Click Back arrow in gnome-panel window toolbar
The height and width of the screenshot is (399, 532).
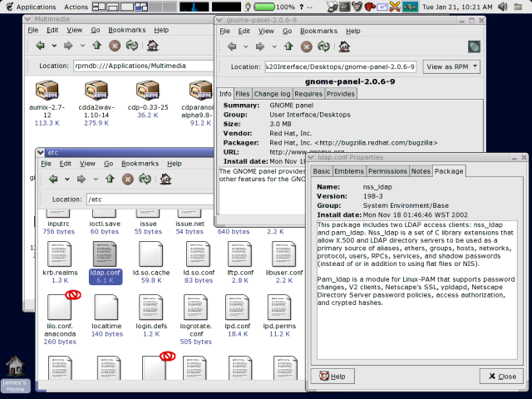click(x=232, y=47)
